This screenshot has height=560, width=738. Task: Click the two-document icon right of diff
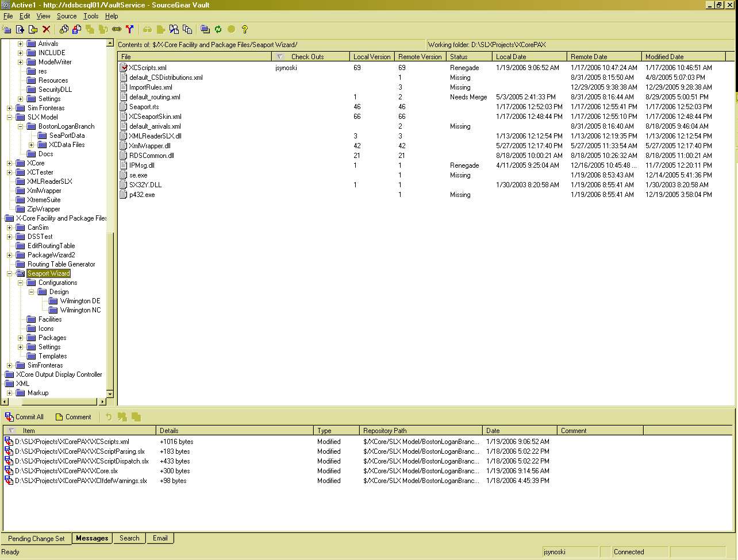[187, 29]
